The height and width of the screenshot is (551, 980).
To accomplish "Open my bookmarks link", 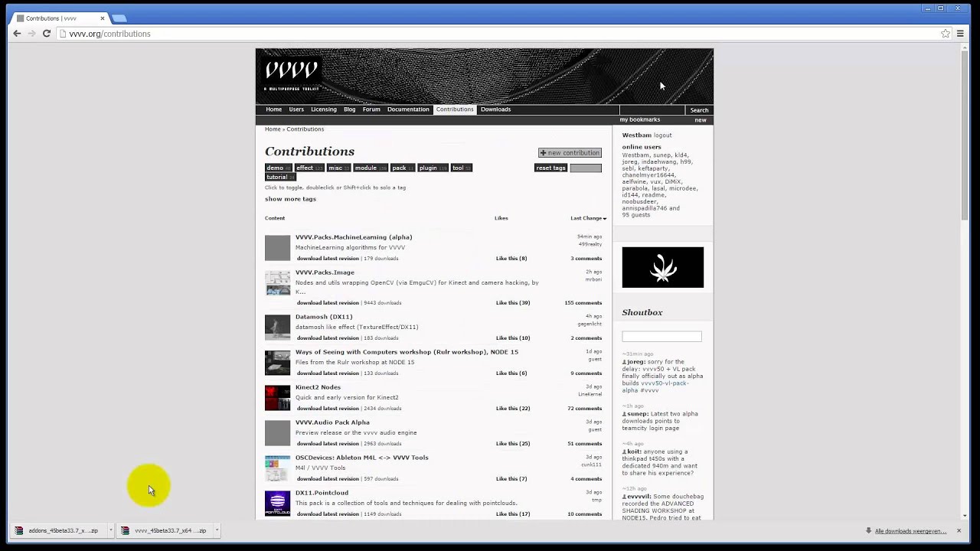I will (x=639, y=119).
